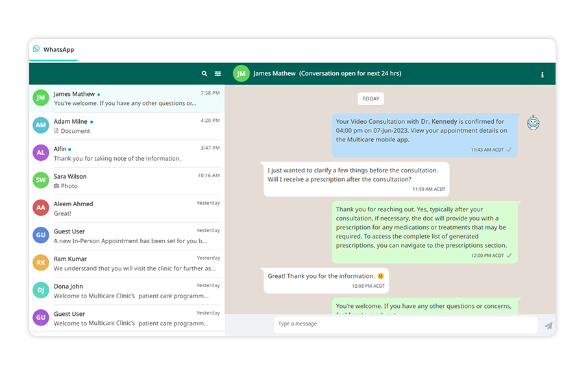This screenshot has width=588, height=365.
Task: Click the WhatsApp logo icon
Action: 36,49
